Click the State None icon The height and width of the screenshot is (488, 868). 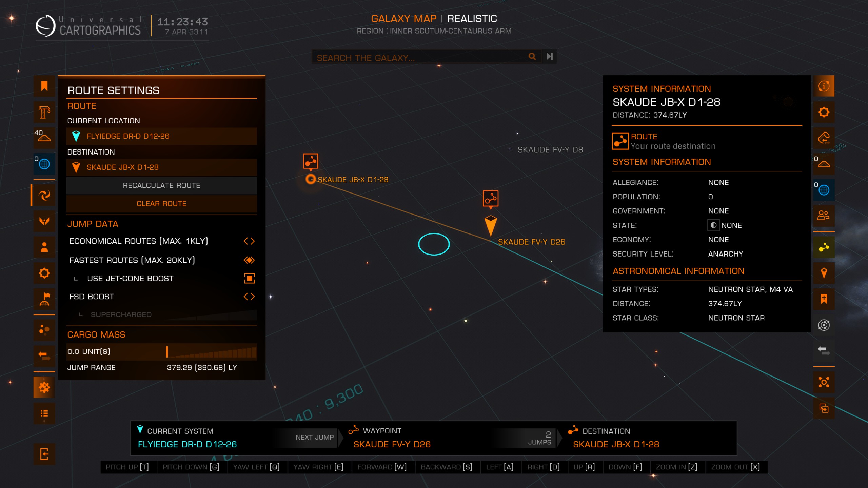click(713, 225)
